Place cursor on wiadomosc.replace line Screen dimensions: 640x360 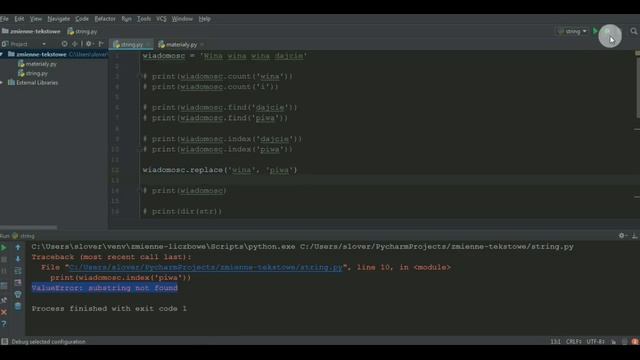tap(220, 170)
